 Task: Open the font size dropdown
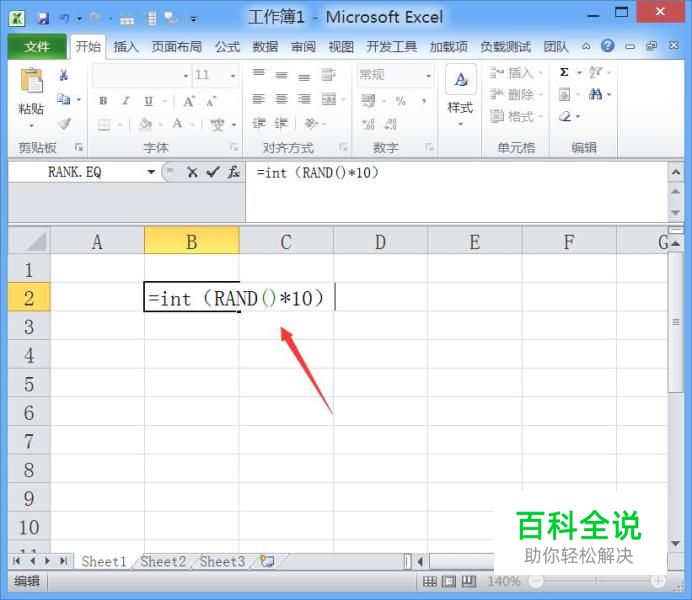click(233, 76)
